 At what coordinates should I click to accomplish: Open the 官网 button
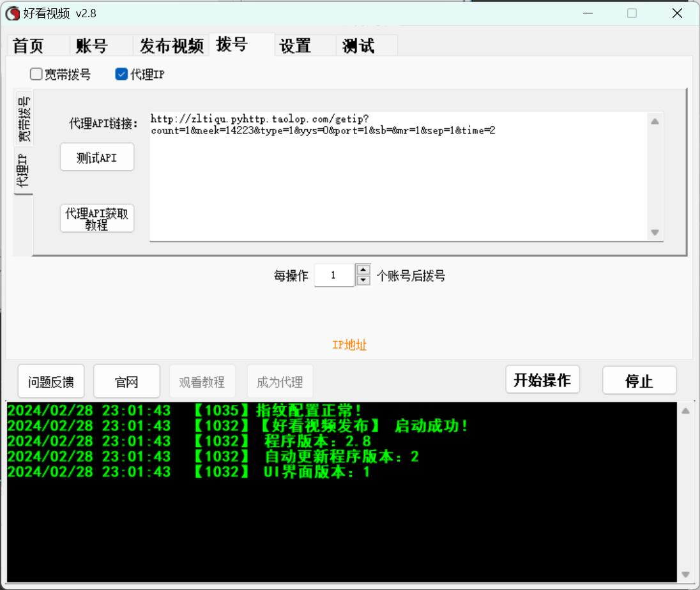coord(127,382)
